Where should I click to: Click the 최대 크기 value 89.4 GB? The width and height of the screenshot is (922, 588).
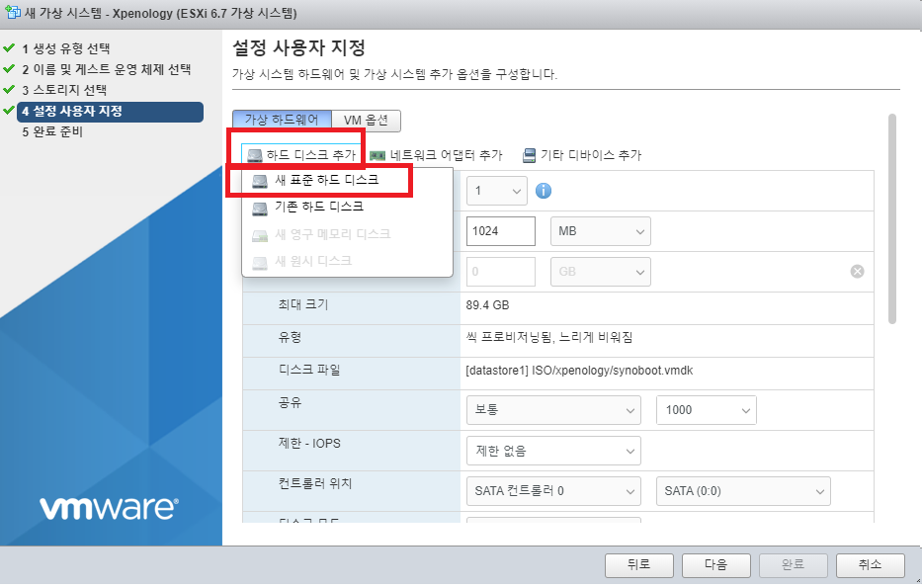point(487,305)
